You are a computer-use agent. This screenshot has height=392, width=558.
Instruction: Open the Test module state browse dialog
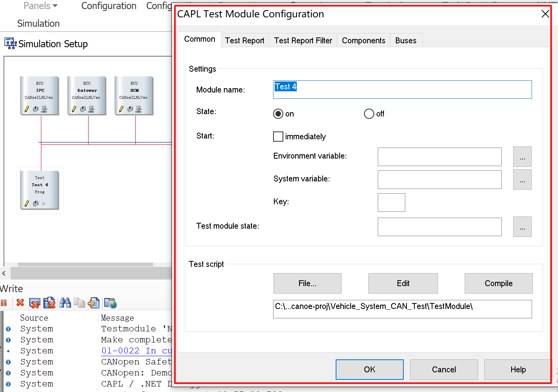tap(522, 227)
